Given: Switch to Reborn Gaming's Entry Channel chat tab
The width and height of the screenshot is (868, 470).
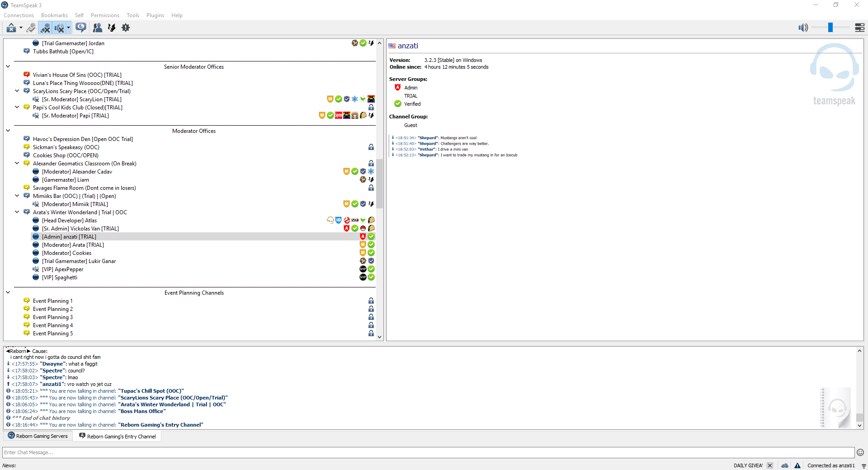Looking at the screenshot, I should pyautogui.click(x=118, y=436).
